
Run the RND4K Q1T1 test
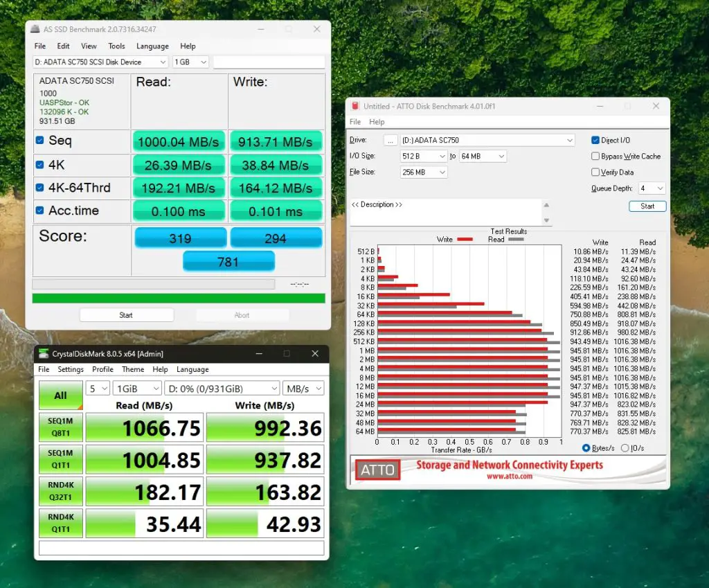[x=61, y=524]
